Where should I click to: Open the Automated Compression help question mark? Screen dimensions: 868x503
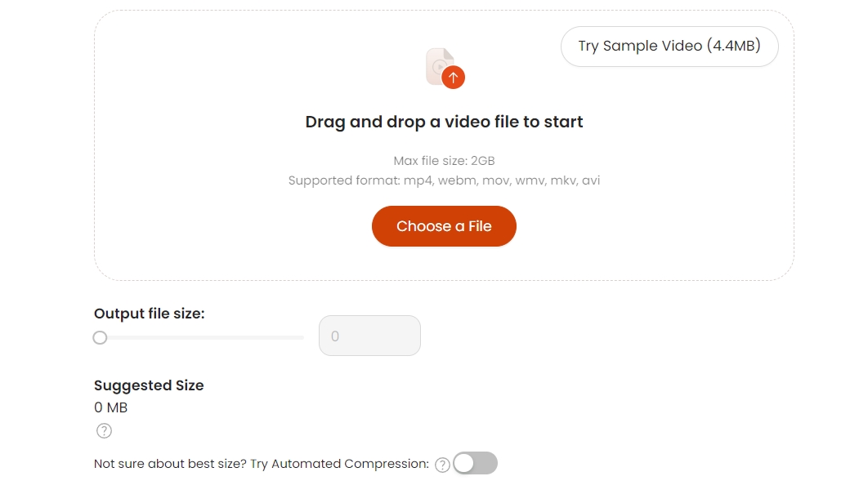(x=442, y=465)
